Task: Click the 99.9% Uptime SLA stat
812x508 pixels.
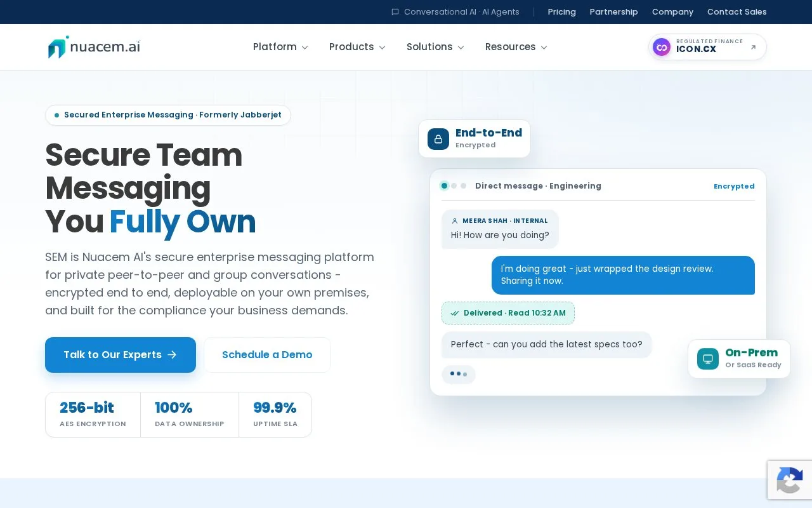Action: (x=275, y=415)
